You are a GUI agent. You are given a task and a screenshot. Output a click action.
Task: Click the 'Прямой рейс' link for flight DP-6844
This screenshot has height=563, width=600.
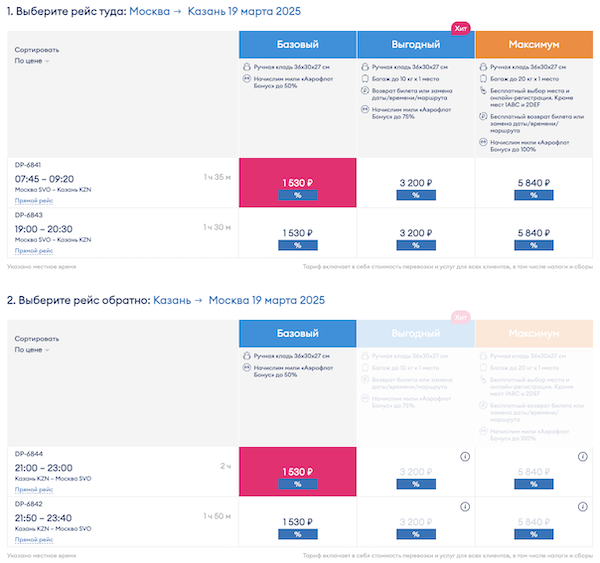tap(34, 489)
